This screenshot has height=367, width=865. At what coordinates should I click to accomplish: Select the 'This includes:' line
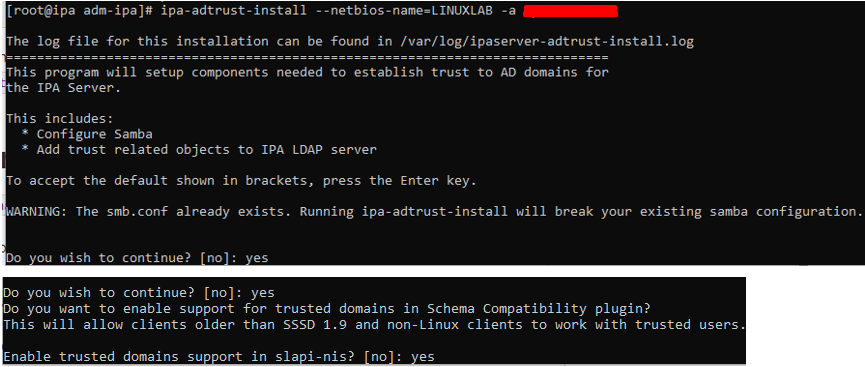[60, 119]
